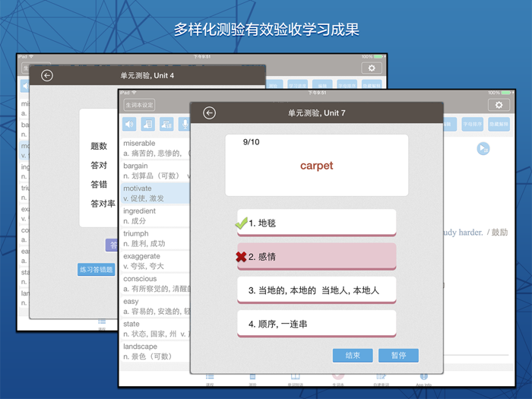Screen dimensions: 532x399
Task: Click the 隐藏解释 toolbar button in the front window
Action: [499, 124]
